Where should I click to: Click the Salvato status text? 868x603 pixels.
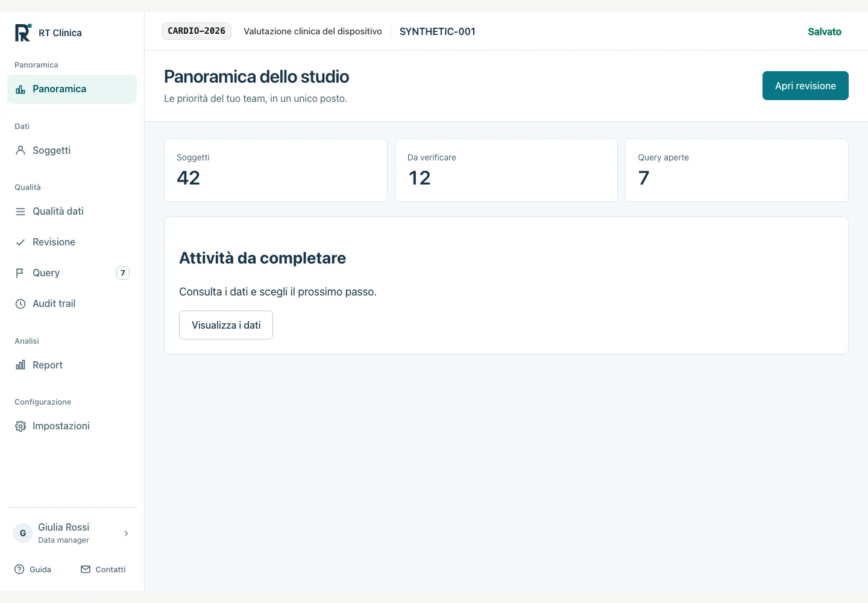tap(825, 31)
